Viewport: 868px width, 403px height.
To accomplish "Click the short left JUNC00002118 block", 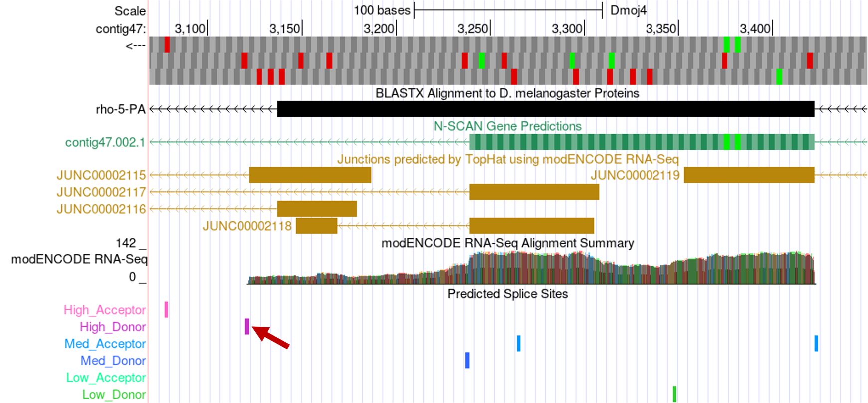I will [317, 226].
